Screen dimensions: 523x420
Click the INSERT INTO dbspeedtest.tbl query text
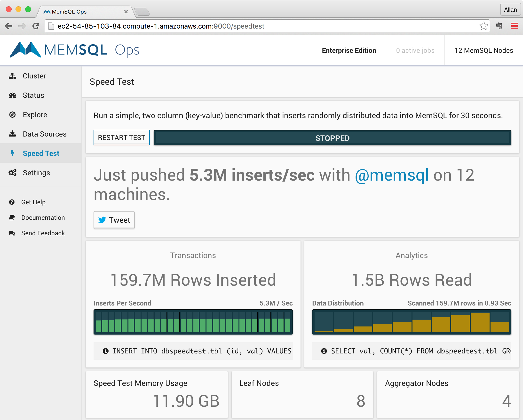click(x=202, y=351)
